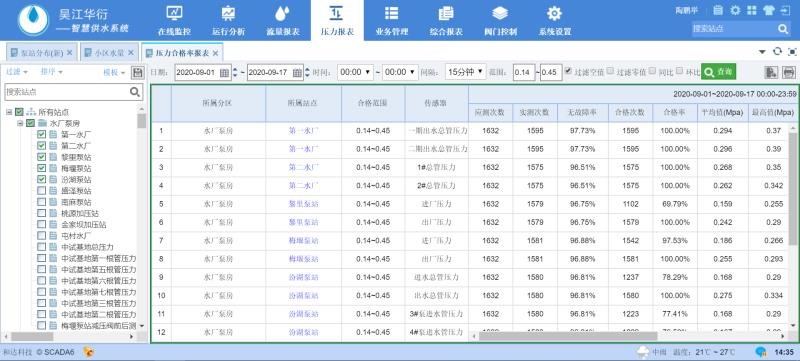Enable the 环比 comparison checkbox
The width and height of the screenshot is (800, 361).
tap(679, 71)
